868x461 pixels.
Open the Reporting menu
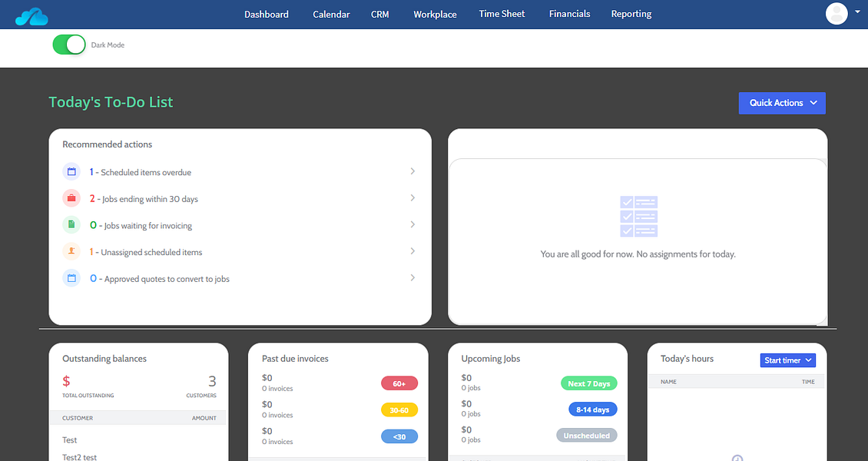coord(631,14)
